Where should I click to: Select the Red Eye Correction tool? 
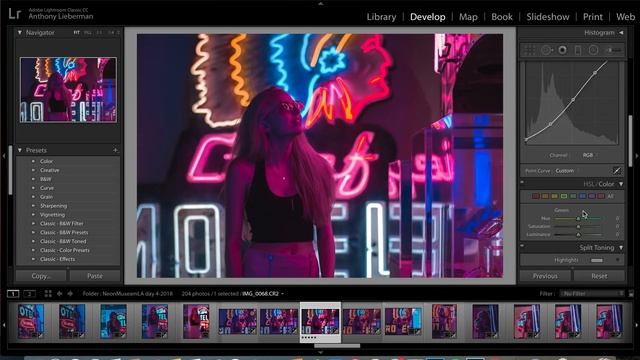(562, 50)
